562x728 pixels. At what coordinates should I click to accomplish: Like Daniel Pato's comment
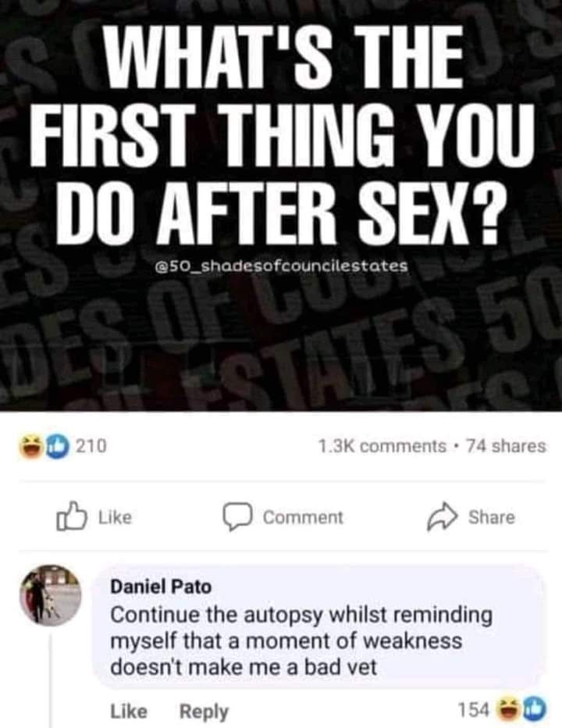pos(129,711)
